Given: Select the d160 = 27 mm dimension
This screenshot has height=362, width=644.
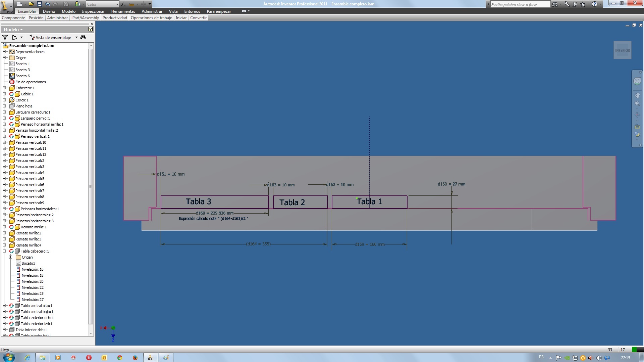Looking at the screenshot, I should coord(451,184).
